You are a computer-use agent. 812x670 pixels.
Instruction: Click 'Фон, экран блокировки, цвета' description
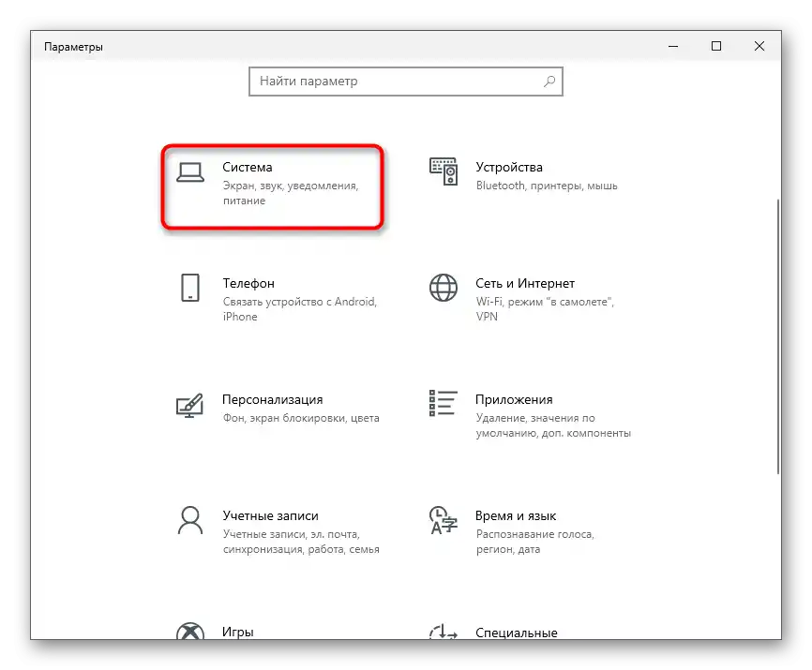301,418
